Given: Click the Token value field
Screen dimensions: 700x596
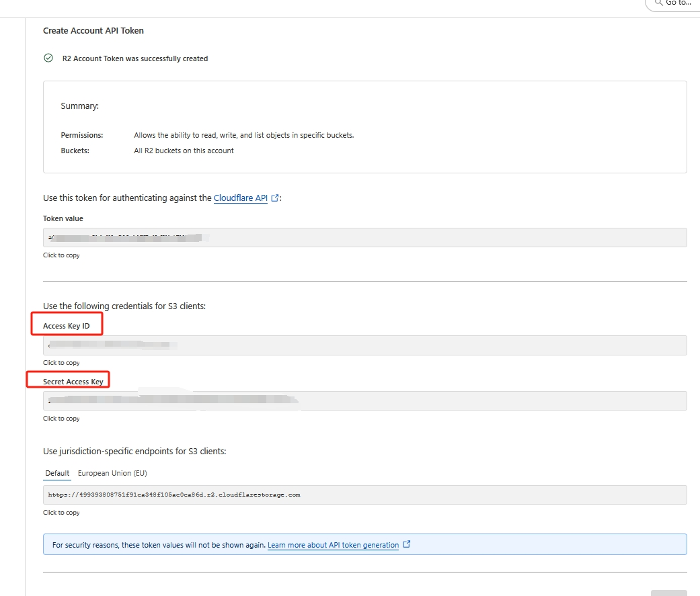Looking at the screenshot, I should pos(364,238).
